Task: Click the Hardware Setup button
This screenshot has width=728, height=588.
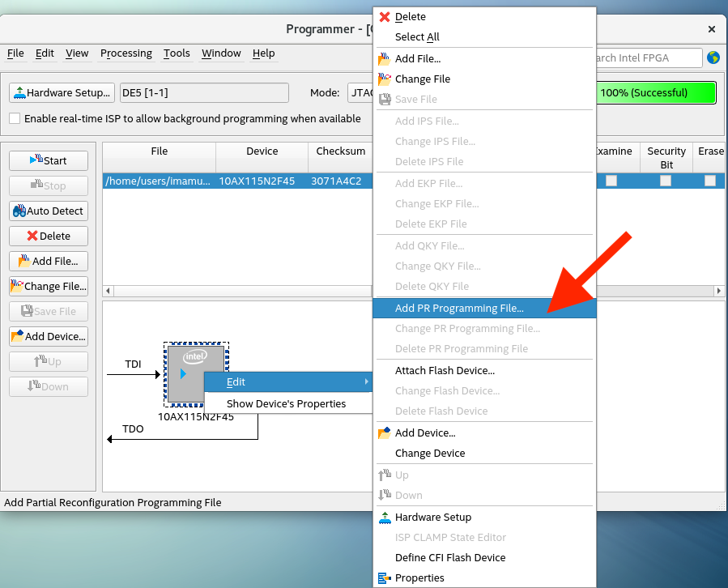Action: [62, 93]
